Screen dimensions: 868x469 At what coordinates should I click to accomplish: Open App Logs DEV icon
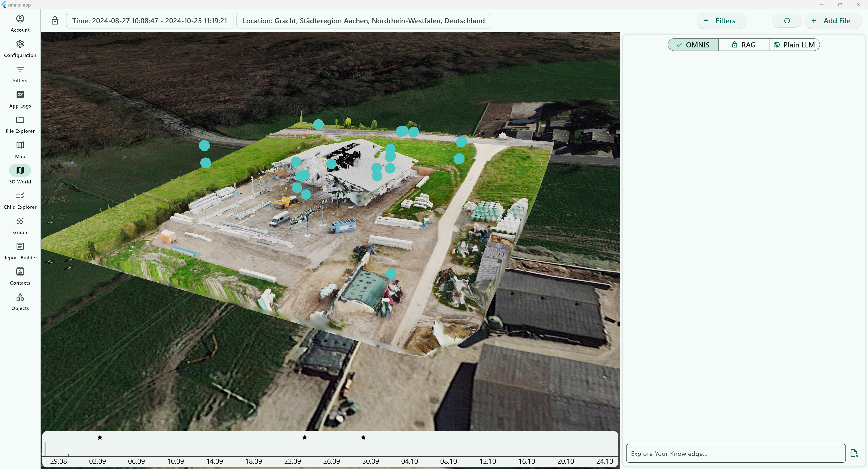point(20,95)
